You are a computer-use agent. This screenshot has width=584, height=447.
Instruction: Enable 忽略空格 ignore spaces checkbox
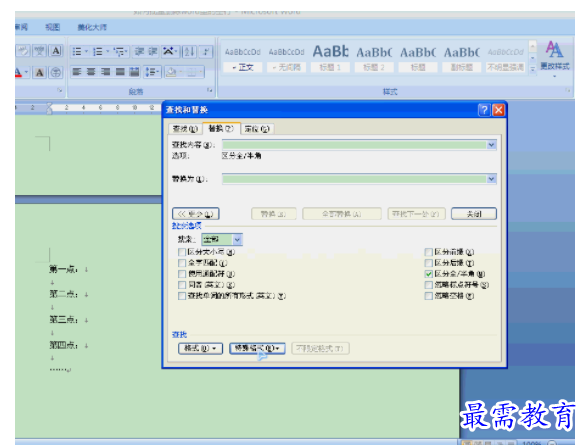click(428, 296)
